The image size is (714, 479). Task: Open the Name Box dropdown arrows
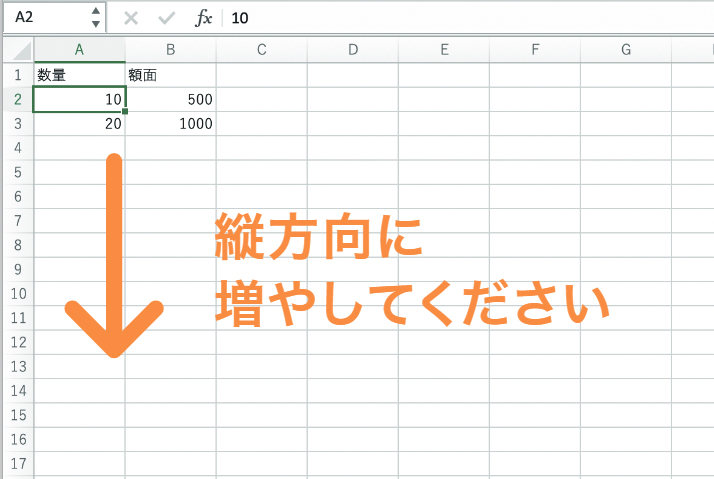[x=95, y=18]
